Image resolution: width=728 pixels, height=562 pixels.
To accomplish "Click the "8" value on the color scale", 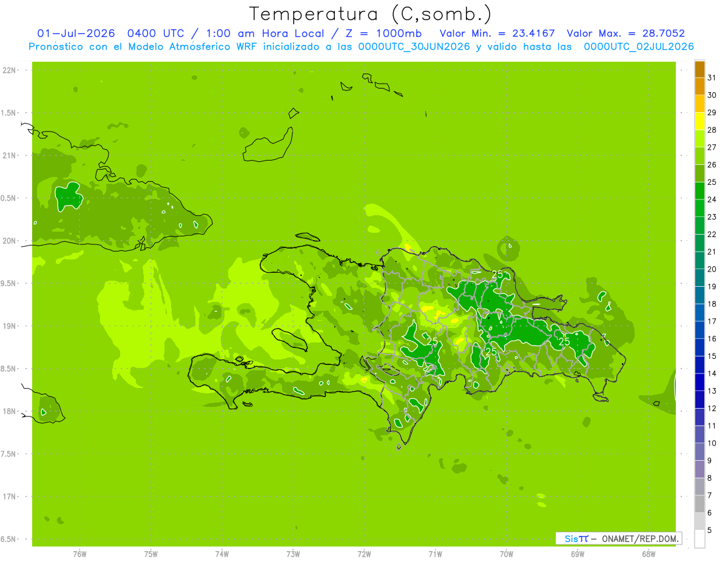I will (x=710, y=478).
